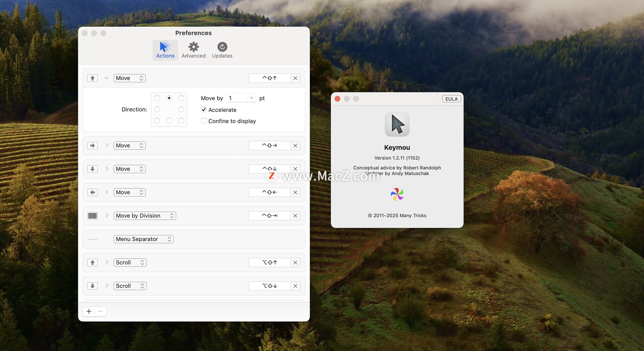Screen dimensions: 644x351
Task: Expand the right-arrow Move action details
Action: point(107,145)
